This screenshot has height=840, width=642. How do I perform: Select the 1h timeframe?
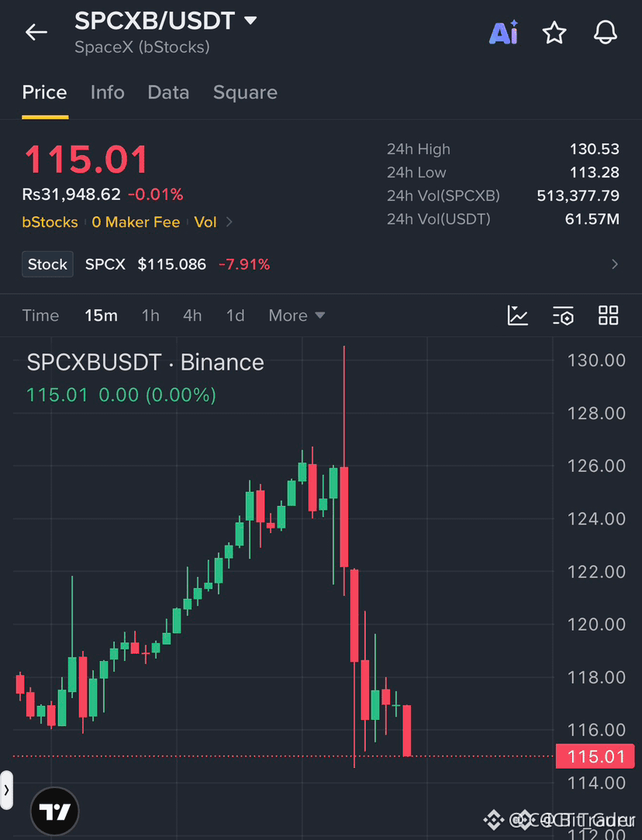coord(150,315)
